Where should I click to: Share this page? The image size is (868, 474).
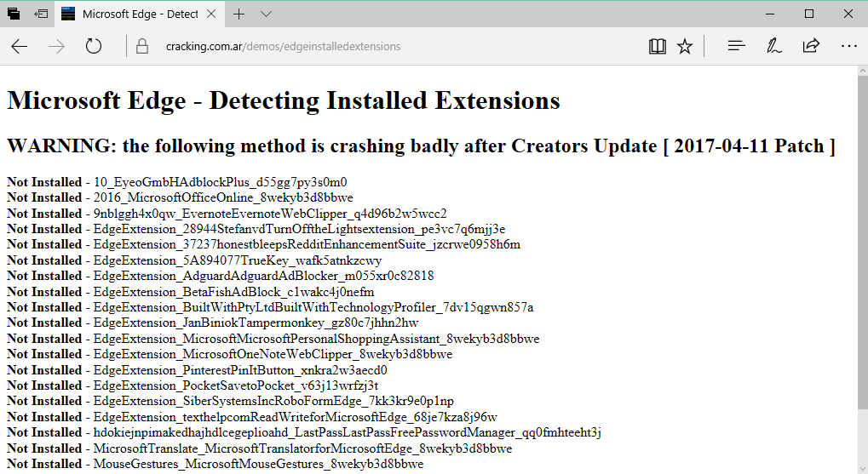tap(811, 47)
